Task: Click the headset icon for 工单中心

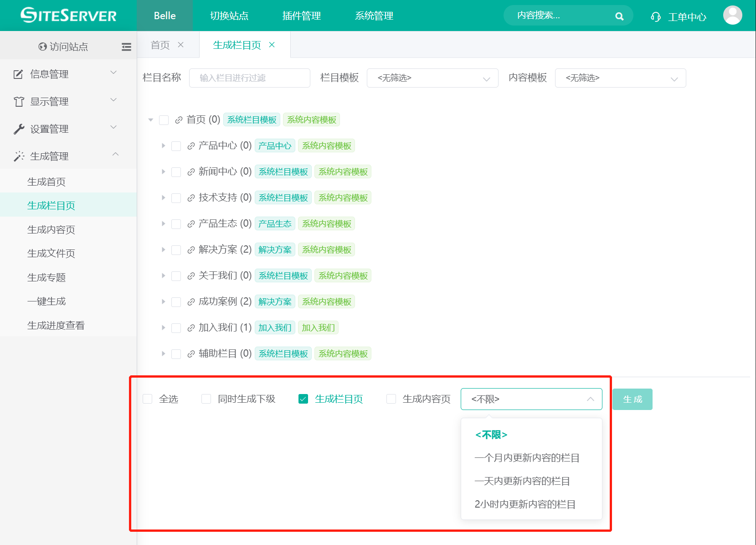Action: pyautogui.click(x=655, y=17)
